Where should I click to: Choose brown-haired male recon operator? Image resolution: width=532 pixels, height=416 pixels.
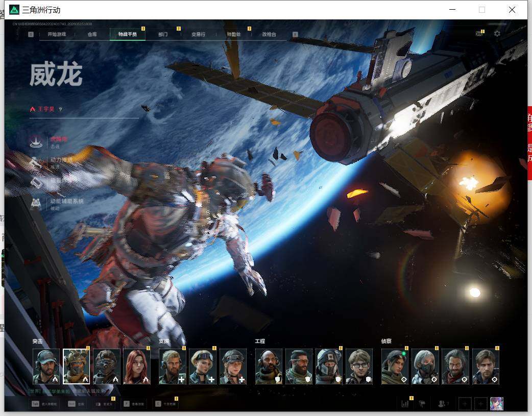[486, 366]
